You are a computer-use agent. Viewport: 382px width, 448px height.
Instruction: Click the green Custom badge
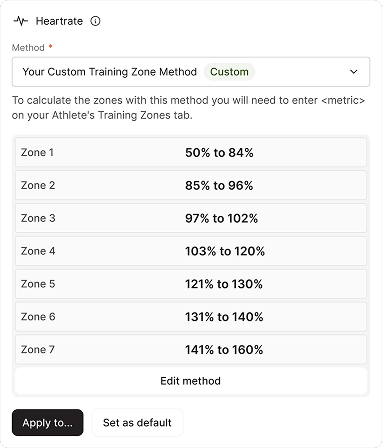click(229, 72)
